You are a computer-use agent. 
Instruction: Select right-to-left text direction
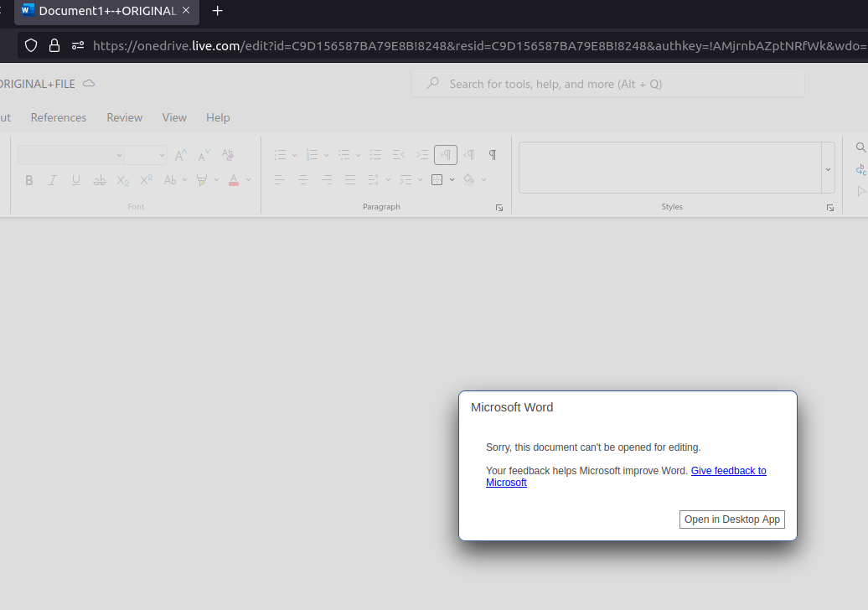tap(469, 155)
